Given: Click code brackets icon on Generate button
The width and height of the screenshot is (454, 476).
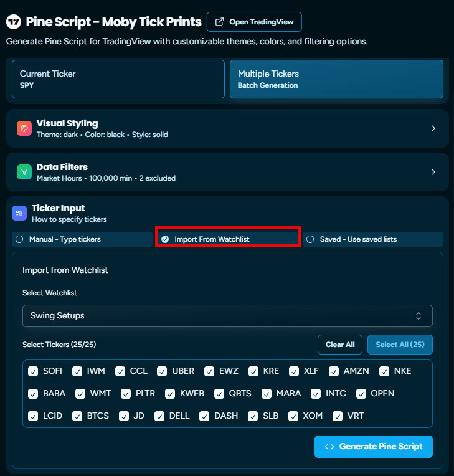Looking at the screenshot, I should point(329,447).
